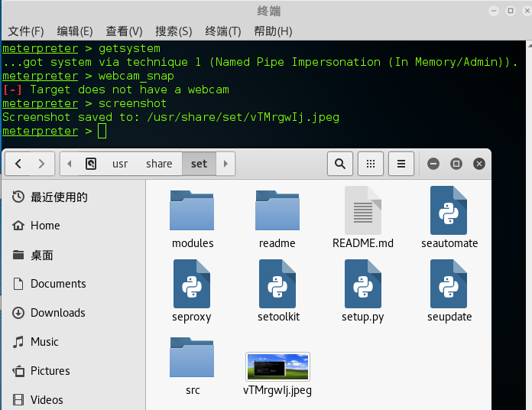Image resolution: width=532 pixels, height=410 pixels.
Task: Open Videos in sidebar
Action: tap(37, 400)
